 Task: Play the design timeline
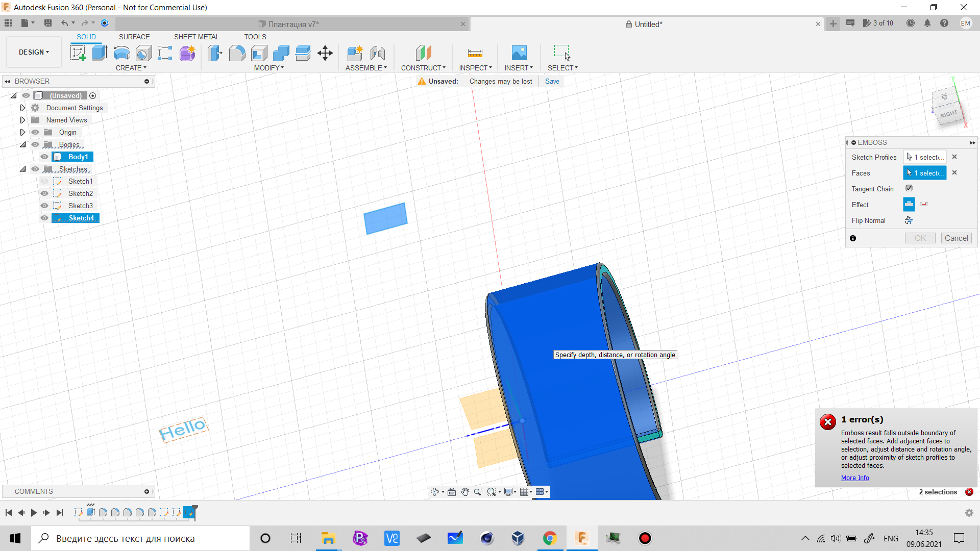point(34,513)
